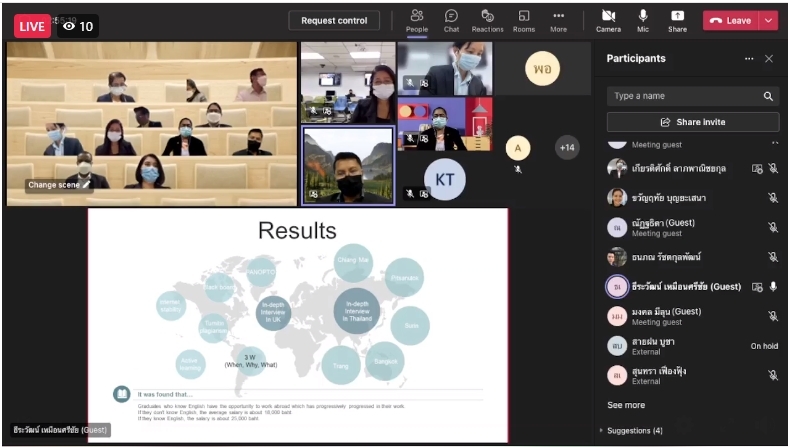Click the Results slide title
Viewport: 788px width, 447px height.
297,231
